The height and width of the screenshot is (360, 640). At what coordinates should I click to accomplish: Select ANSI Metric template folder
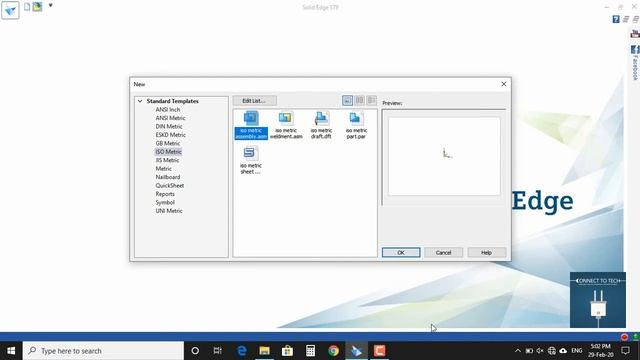point(170,118)
